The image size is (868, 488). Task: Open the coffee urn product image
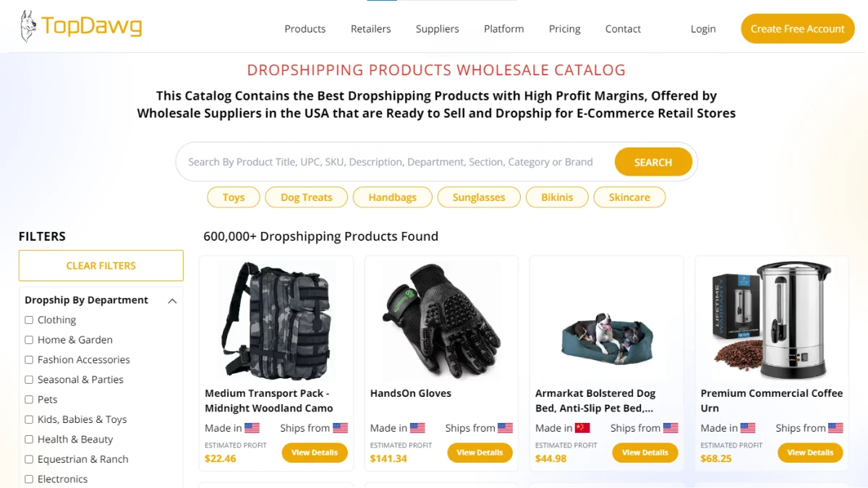point(772,321)
